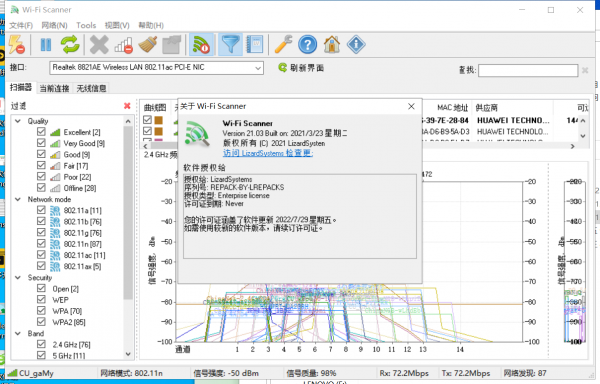Switch to the 无线信息 tab
The image size is (600, 384).
(91, 88)
